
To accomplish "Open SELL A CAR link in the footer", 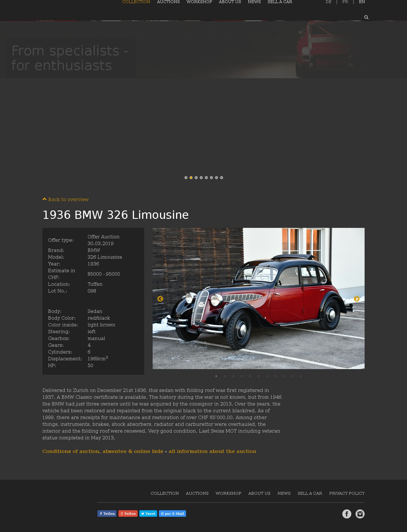I will (310, 493).
